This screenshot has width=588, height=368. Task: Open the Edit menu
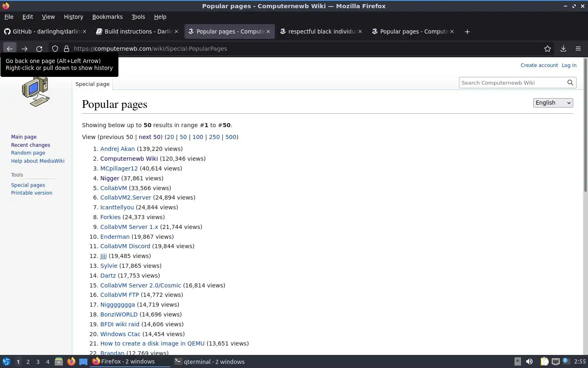pos(28,17)
